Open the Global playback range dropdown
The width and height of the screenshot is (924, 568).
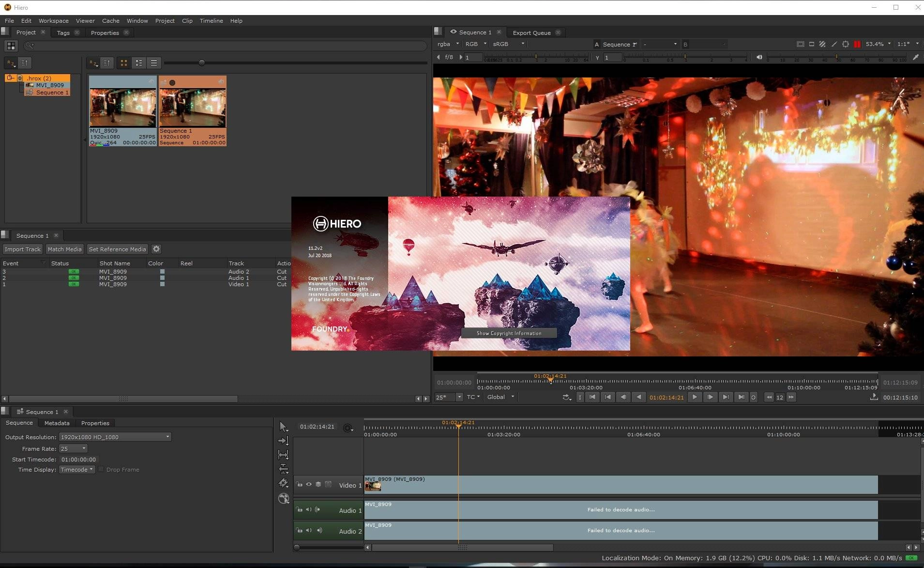[x=501, y=397]
